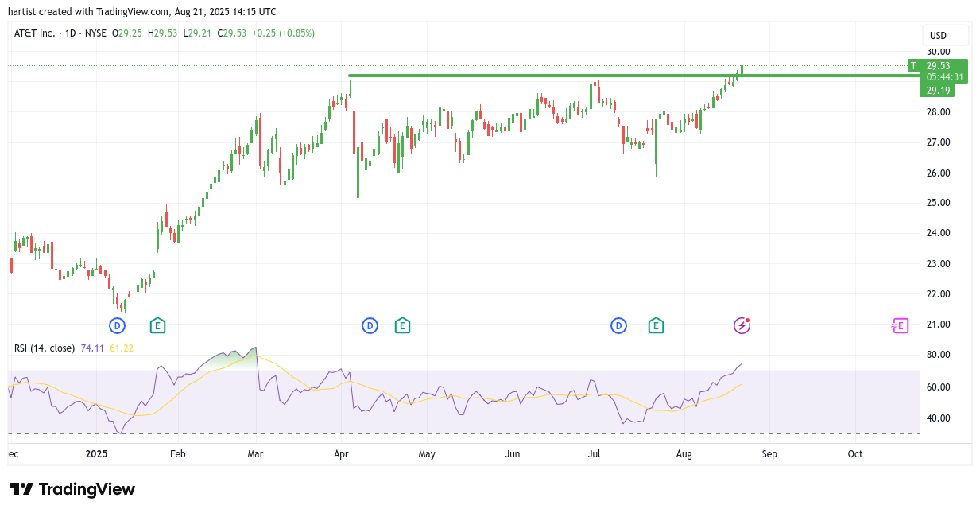Click the Mar label on time axis
The image size is (980, 513).
(255, 454)
